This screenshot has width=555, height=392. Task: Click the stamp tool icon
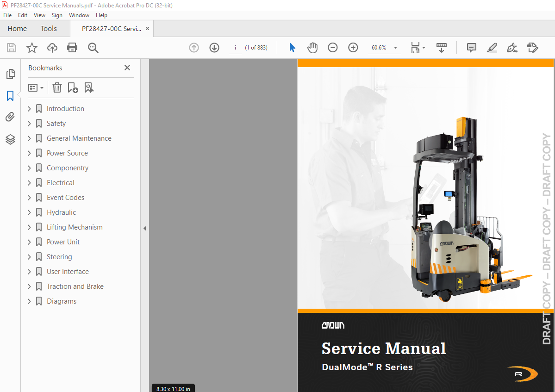tap(532, 47)
